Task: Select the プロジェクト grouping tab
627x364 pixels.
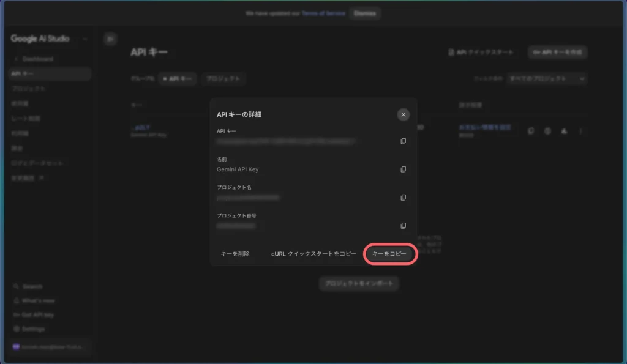Action: coord(223,79)
